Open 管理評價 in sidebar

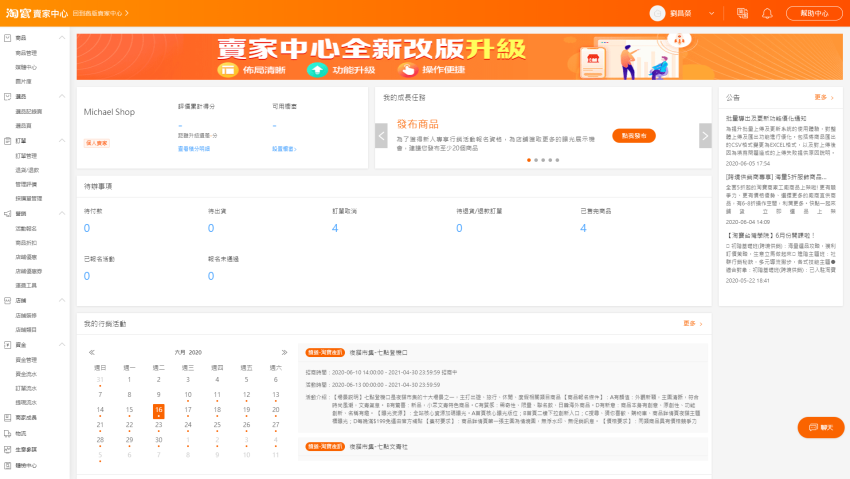coord(26,184)
